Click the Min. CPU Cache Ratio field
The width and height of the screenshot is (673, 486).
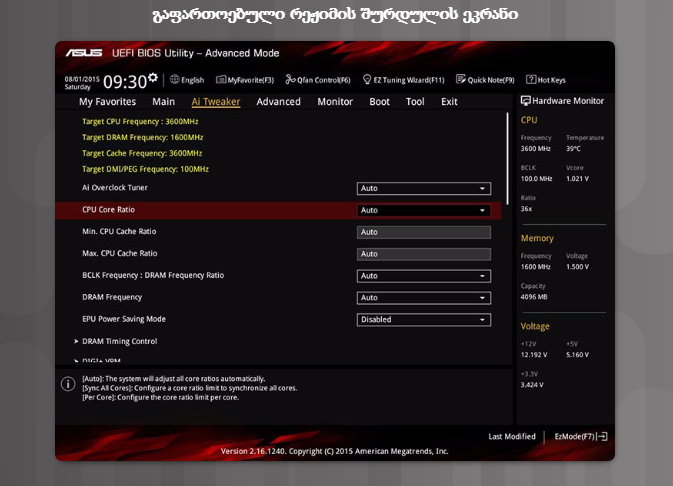424,232
